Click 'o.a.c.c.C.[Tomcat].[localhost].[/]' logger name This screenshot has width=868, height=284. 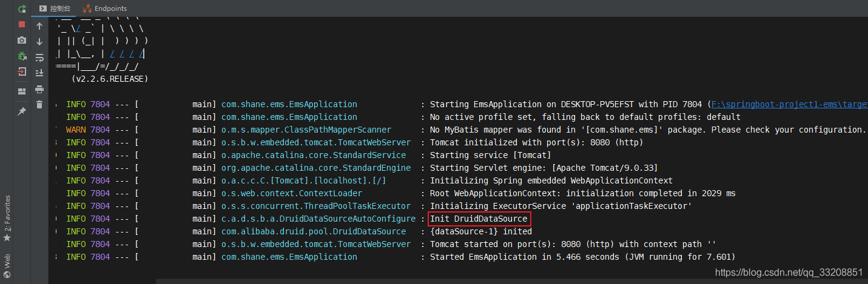click(304, 180)
